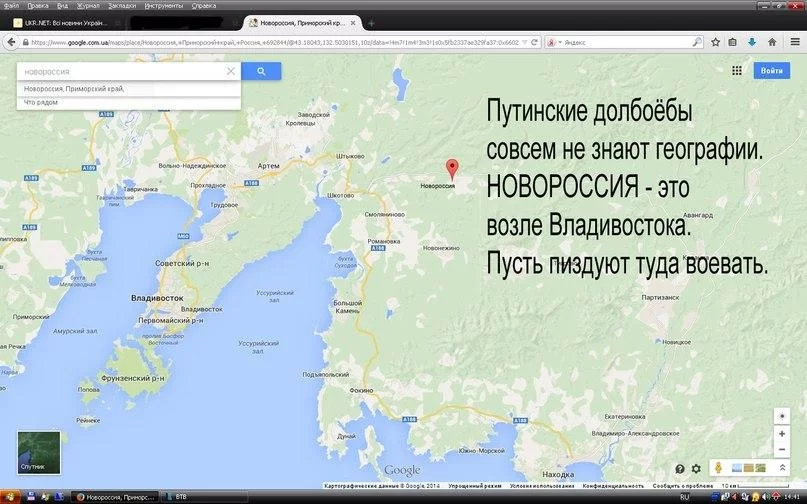Screen dimensions: 807x504
Task: Open the RU language indicator
Action: 684,497
